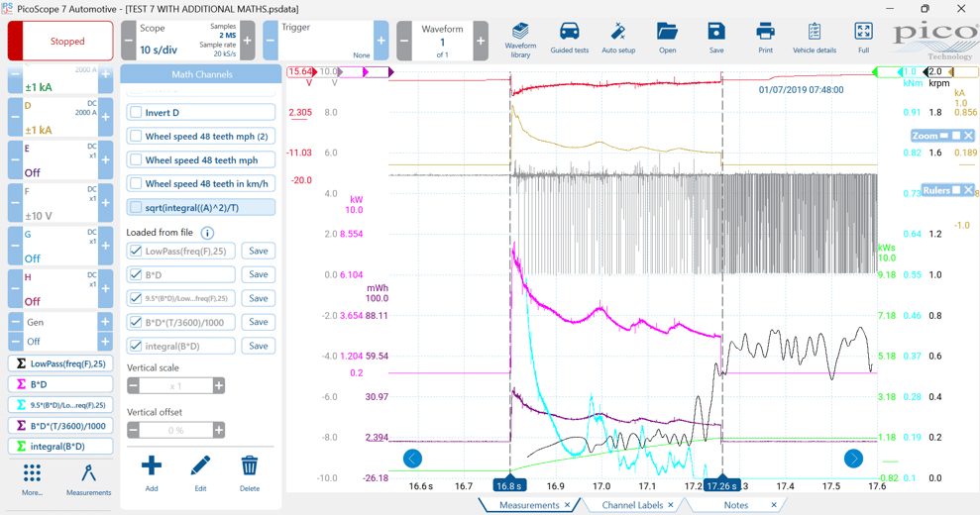Screen dimensions: 980x515
Task: Close the Channel Labels tab
Action: coord(671,505)
